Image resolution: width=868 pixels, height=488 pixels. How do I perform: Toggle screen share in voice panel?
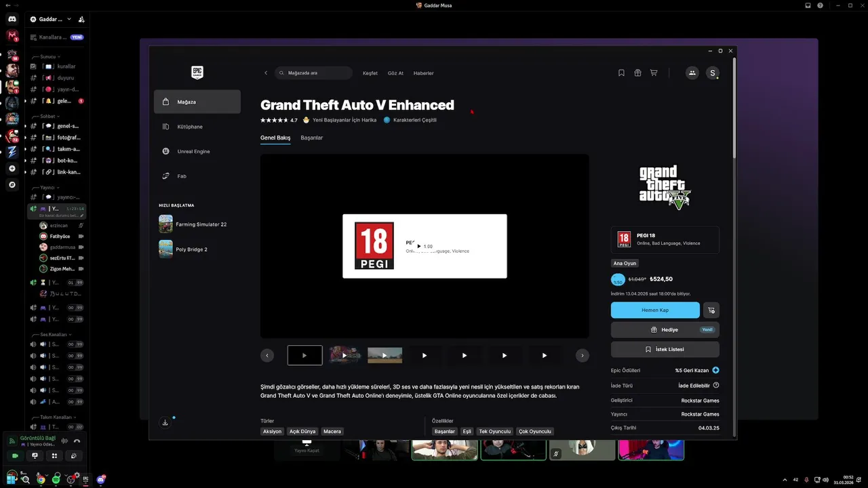[x=35, y=456]
